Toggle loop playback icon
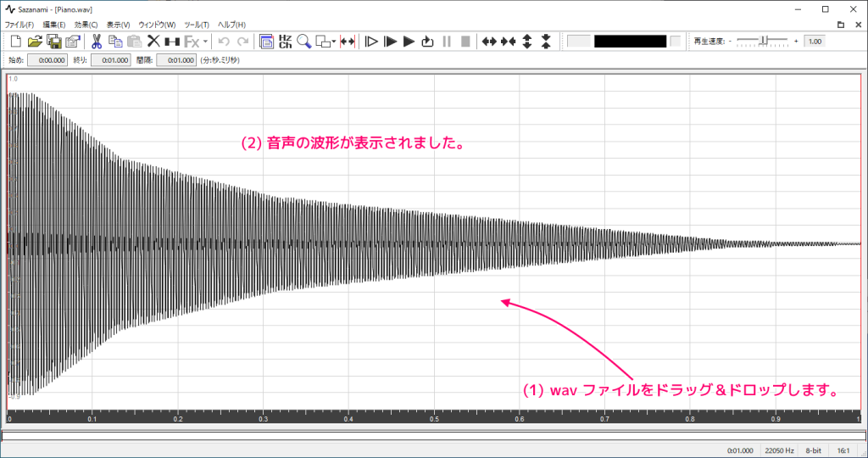This screenshot has height=458, width=868. pos(427,41)
